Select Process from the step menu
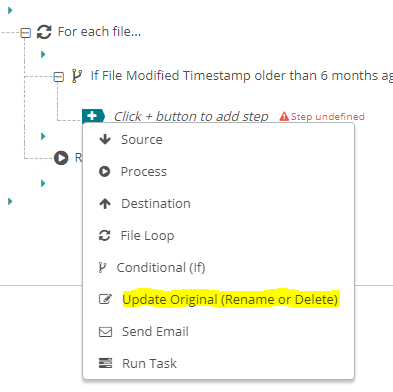Image resolution: width=393 pixels, height=392 pixels. [218, 171]
